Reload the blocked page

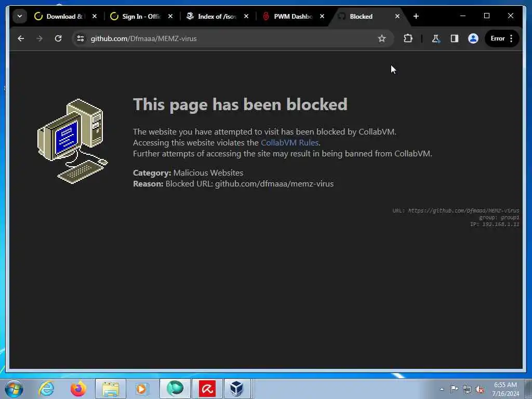pyautogui.click(x=58, y=38)
